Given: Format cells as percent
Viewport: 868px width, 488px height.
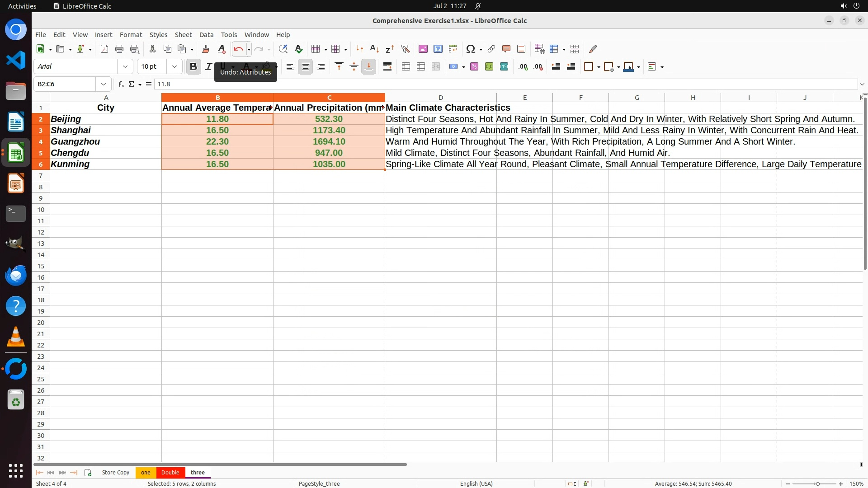Looking at the screenshot, I should point(474,67).
